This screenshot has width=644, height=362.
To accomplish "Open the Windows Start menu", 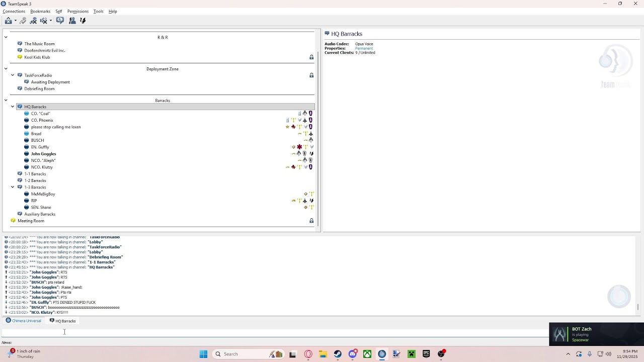I will [203, 354].
